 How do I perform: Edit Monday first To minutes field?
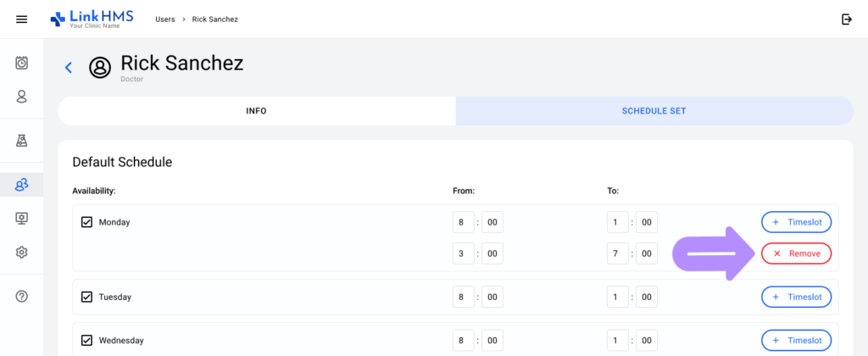pyautogui.click(x=647, y=222)
